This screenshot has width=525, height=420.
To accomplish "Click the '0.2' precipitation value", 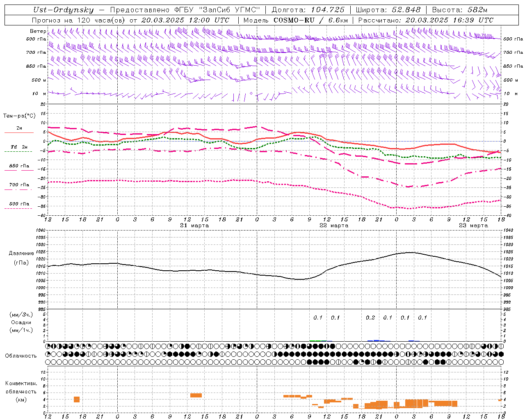I will [370, 317].
